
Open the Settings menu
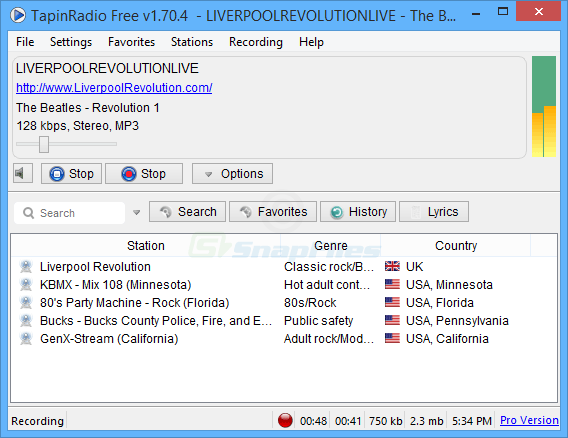point(71,42)
